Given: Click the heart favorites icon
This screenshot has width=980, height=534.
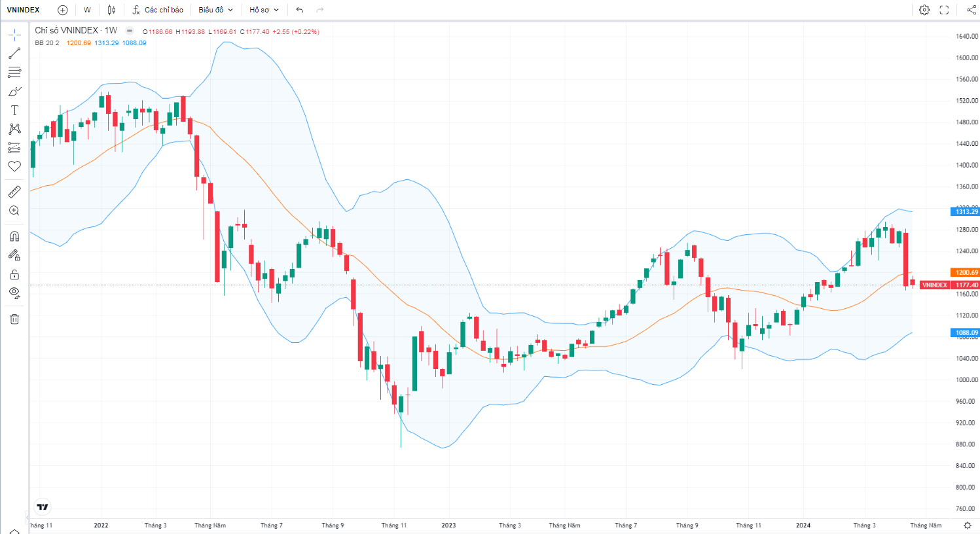Looking at the screenshot, I should 14,166.
